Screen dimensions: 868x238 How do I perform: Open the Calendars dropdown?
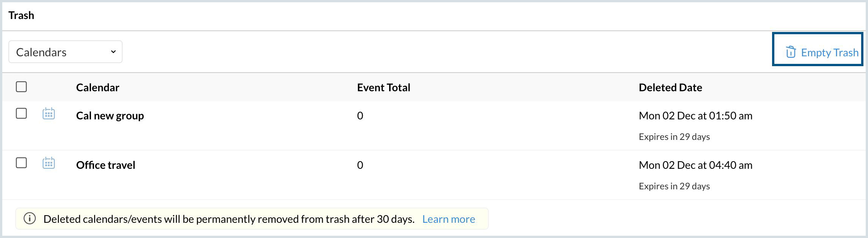(65, 52)
